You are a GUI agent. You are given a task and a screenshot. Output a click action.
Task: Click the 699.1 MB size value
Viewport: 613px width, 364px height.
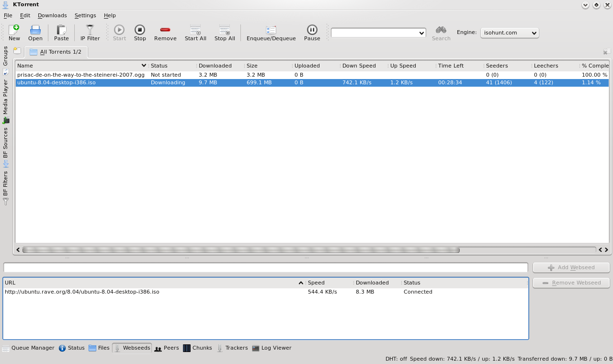(259, 82)
